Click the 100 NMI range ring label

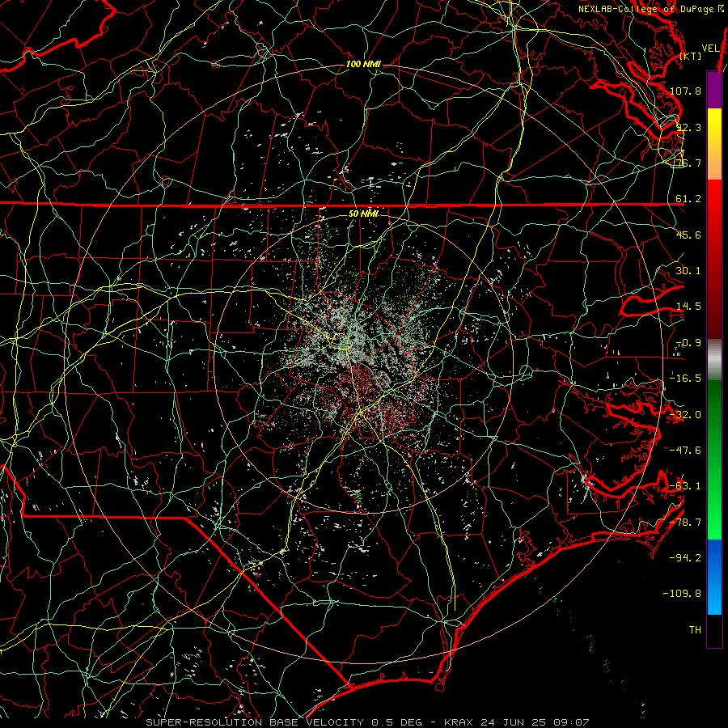click(x=363, y=64)
